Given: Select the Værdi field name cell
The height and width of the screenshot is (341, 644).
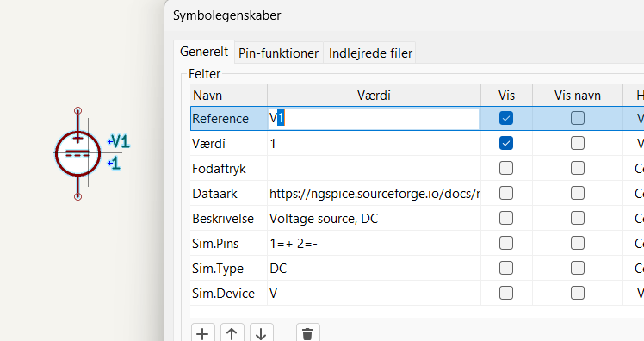Looking at the screenshot, I should click(229, 144).
